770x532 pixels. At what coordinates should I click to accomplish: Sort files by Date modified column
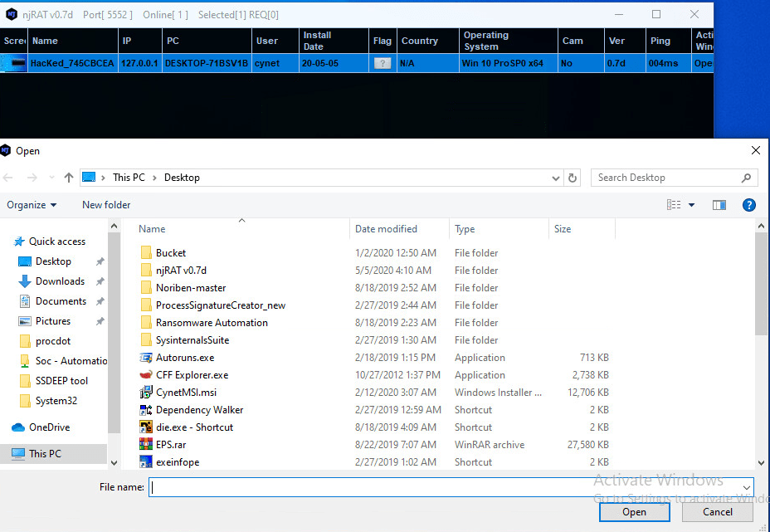[x=386, y=229]
